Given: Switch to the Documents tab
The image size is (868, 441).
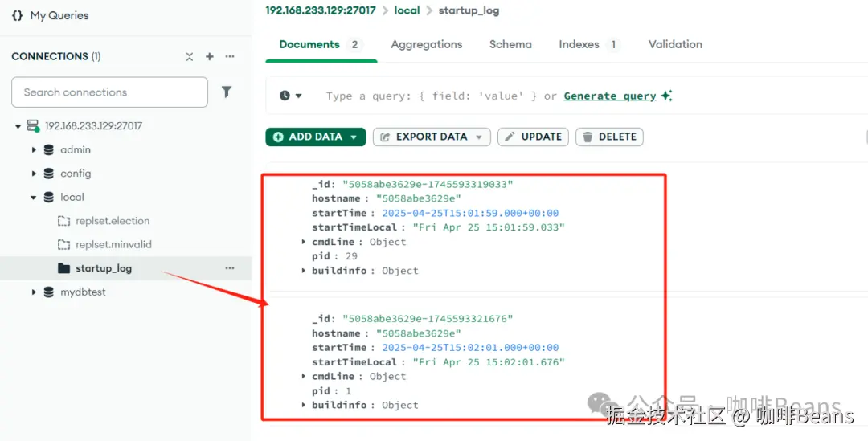Looking at the screenshot, I should click(x=321, y=45).
